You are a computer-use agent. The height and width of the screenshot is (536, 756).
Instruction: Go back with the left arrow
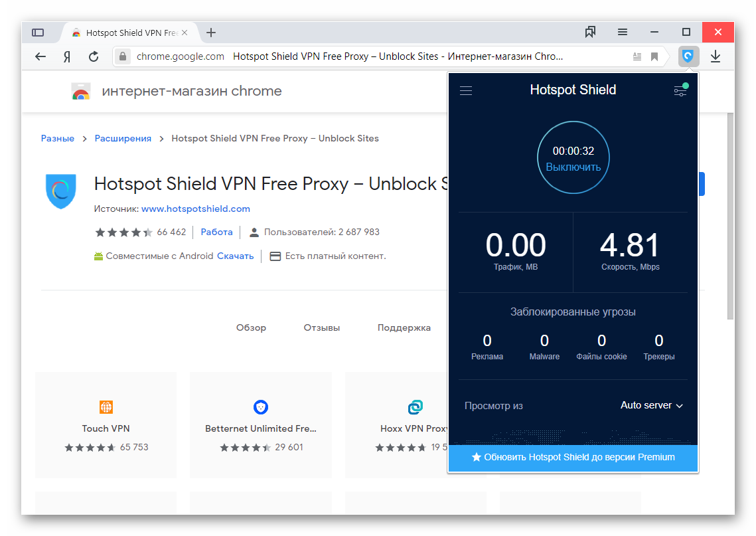tap(40, 56)
